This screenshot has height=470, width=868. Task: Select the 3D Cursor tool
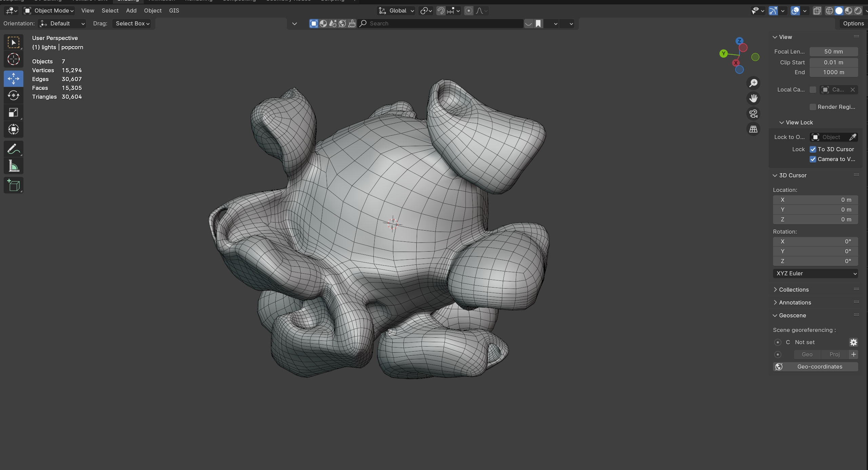pyautogui.click(x=14, y=59)
